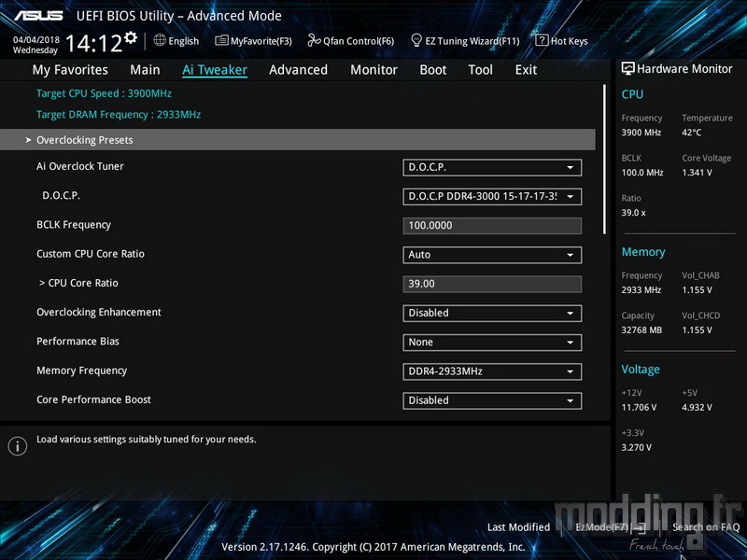Viewport: 747px width, 560px height.
Task: Open the Tool tab
Action: tap(480, 70)
